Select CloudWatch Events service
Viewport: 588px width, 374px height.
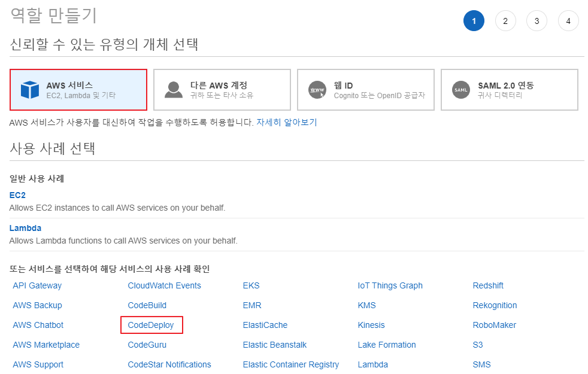click(164, 285)
